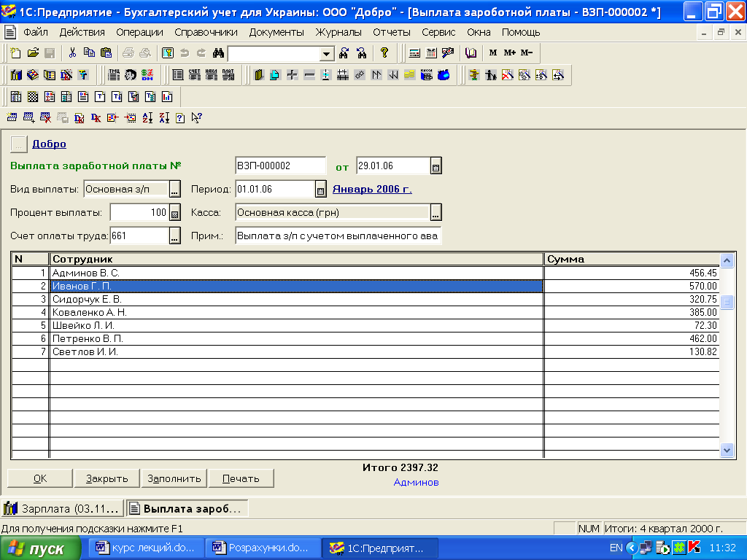Click the scissors cut icon
The height and width of the screenshot is (560, 747).
72,53
